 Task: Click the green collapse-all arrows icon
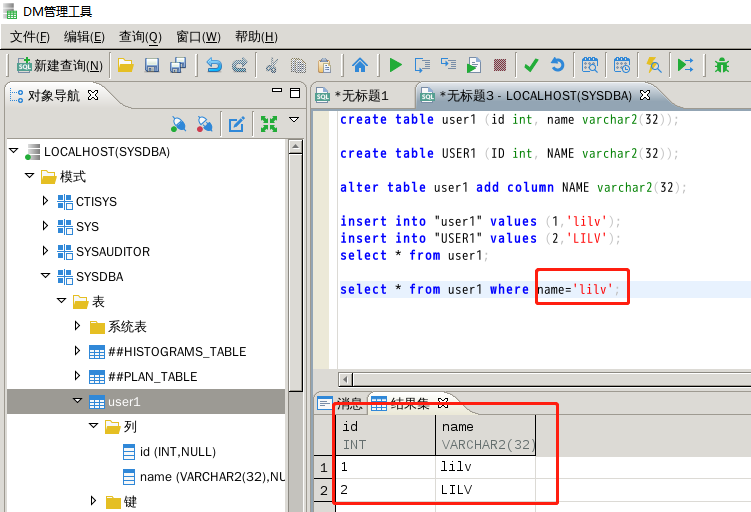coord(269,125)
